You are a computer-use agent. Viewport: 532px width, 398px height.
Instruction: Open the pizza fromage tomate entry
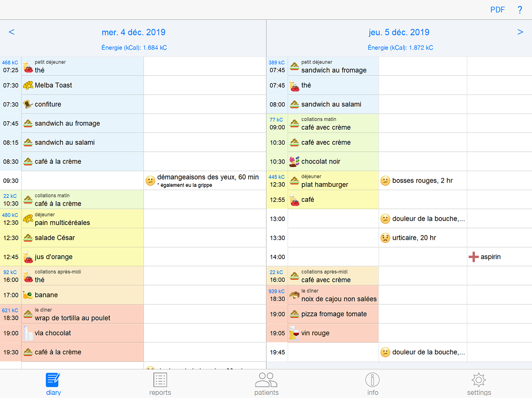coord(333,314)
